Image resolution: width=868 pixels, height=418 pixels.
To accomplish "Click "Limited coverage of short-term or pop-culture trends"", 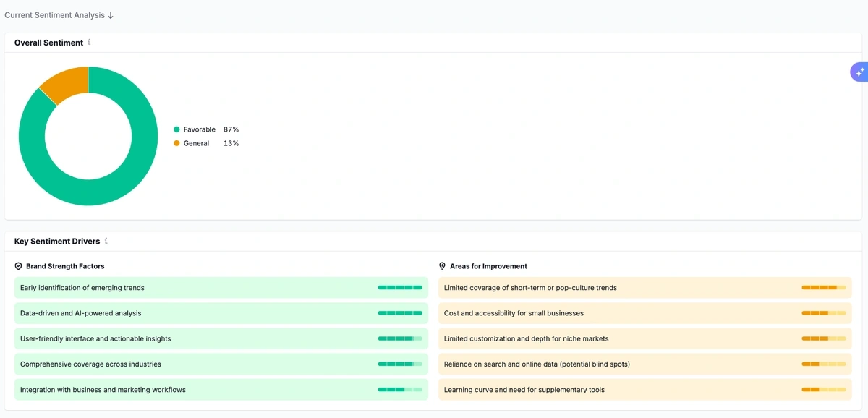I will [x=530, y=287].
